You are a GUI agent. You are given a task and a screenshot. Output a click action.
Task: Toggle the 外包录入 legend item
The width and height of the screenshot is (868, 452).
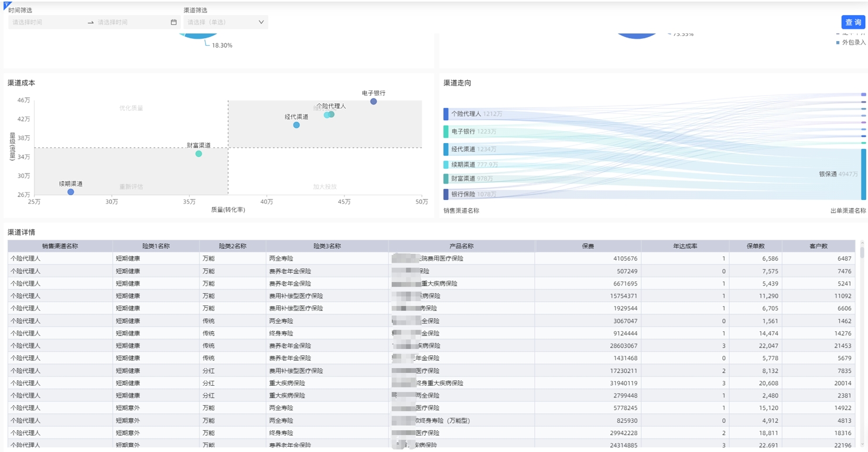(x=851, y=42)
